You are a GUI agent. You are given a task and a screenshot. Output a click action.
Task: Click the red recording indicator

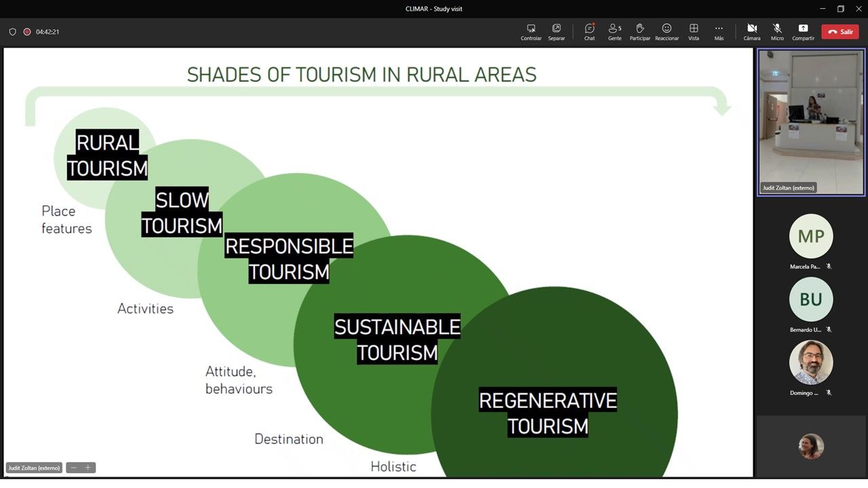point(27,32)
